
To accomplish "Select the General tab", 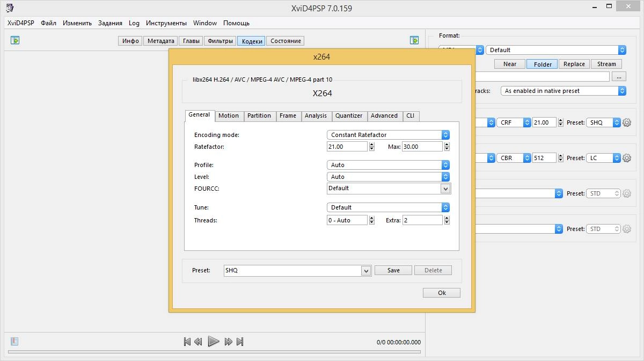I will tap(199, 115).
